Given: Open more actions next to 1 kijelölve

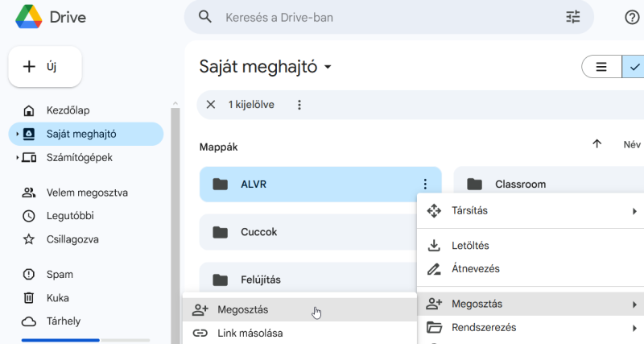Looking at the screenshot, I should [299, 105].
